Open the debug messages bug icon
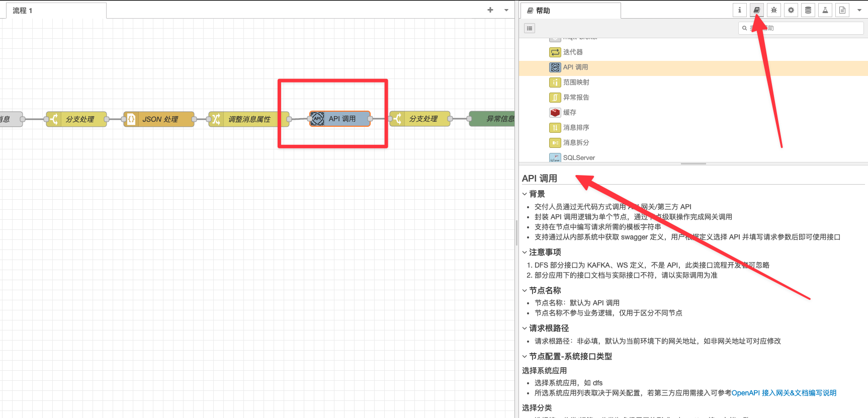The image size is (868, 418). [x=774, y=10]
